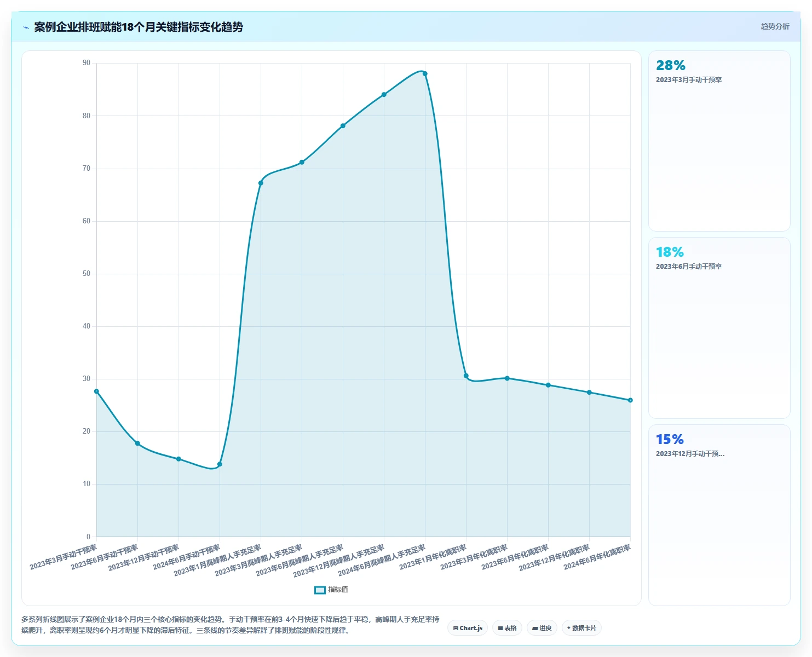Click x-axis label 2024年6月年化离职率
Image resolution: width=812 pixels, height=657 pixels.
click(597, 557)
